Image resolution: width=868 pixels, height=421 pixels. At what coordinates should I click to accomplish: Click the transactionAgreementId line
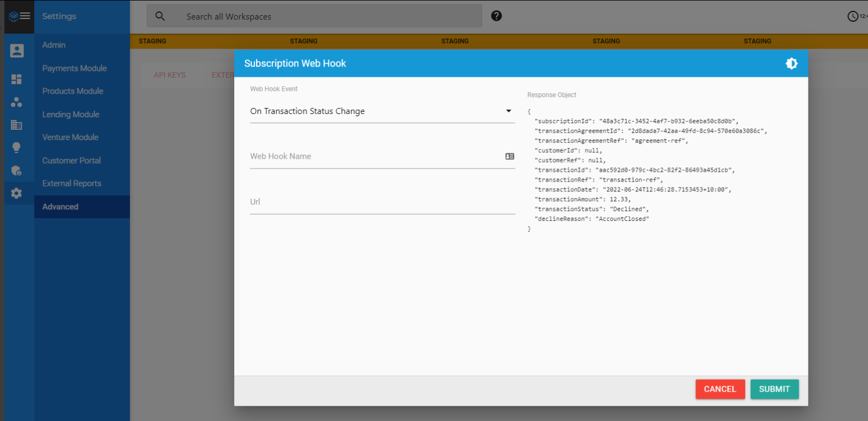pos(651,131)
